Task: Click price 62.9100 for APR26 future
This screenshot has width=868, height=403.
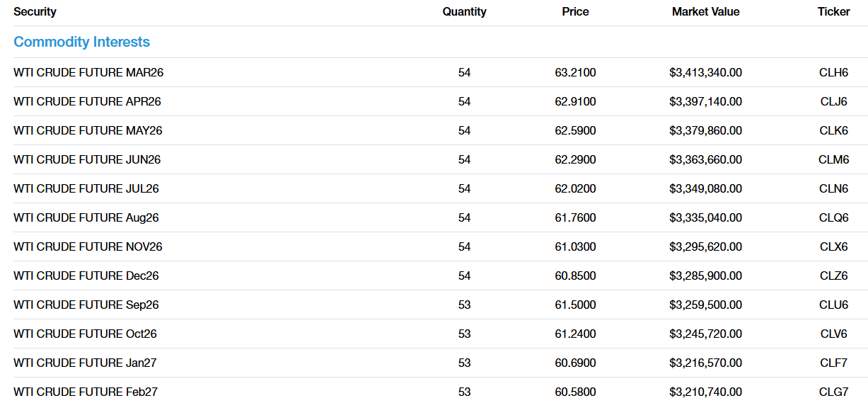Action: tap(575, 101)
